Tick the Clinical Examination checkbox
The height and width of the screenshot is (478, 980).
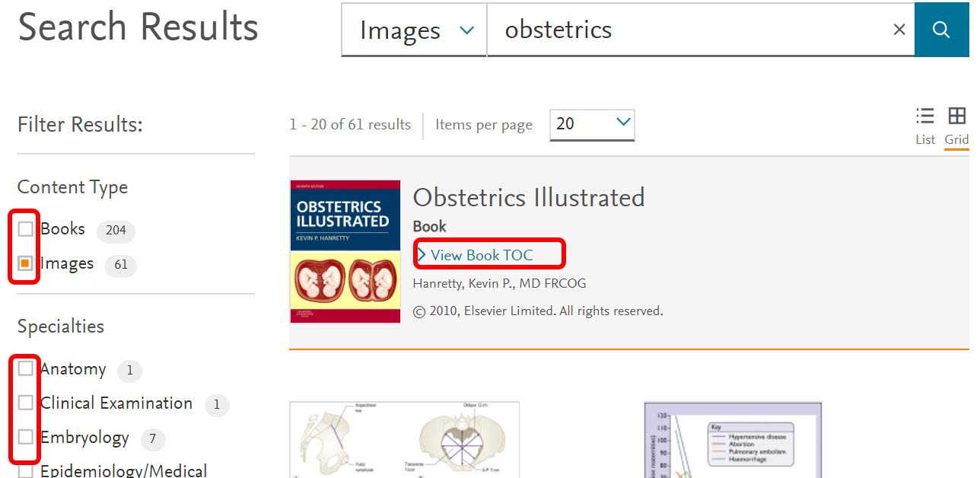tap(26, 403)
